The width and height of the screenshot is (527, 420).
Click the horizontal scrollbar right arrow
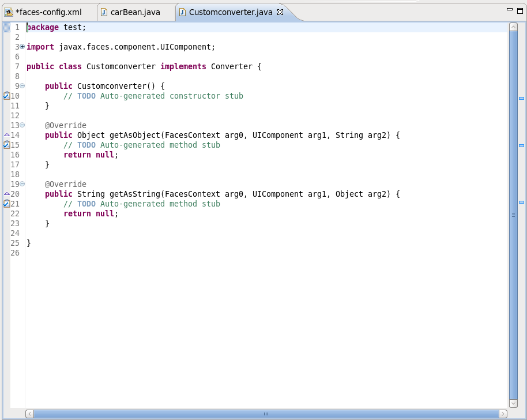click(503, 414)
